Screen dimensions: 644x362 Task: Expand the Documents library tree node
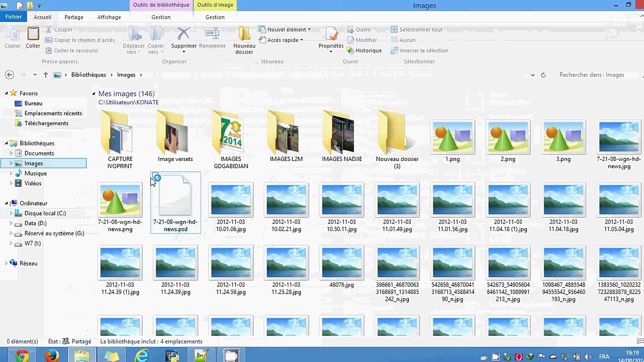[11, 153]
